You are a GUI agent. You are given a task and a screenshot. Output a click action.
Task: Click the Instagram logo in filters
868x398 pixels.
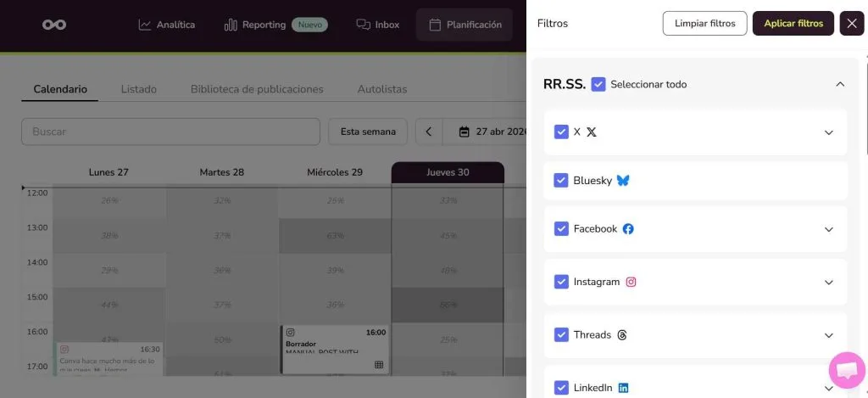click(631, 282)
